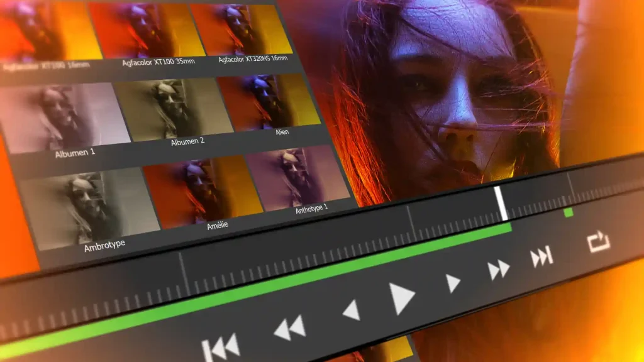Toggle loop playback mode
The width and height of the screenshot is (644, 362).
coord(600,243)
